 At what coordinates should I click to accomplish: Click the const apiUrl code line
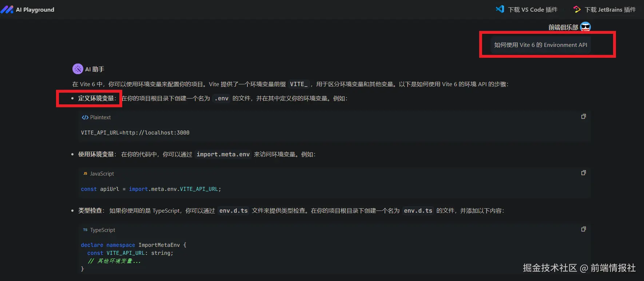click(x=151, y=189)
